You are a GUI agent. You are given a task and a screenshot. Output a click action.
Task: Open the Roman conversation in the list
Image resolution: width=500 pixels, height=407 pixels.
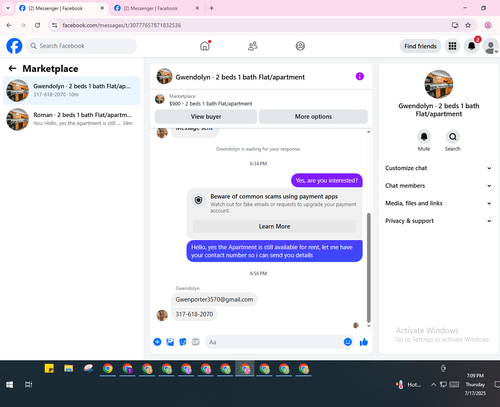[72, 119]
